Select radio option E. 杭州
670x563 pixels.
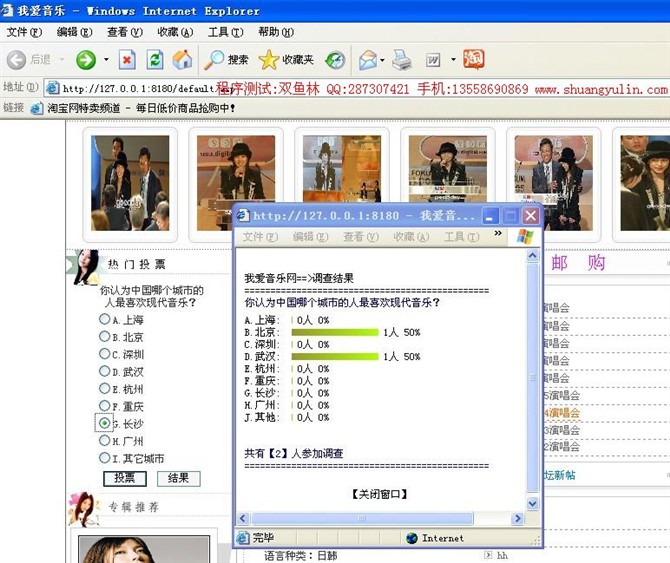pos(104,388)
